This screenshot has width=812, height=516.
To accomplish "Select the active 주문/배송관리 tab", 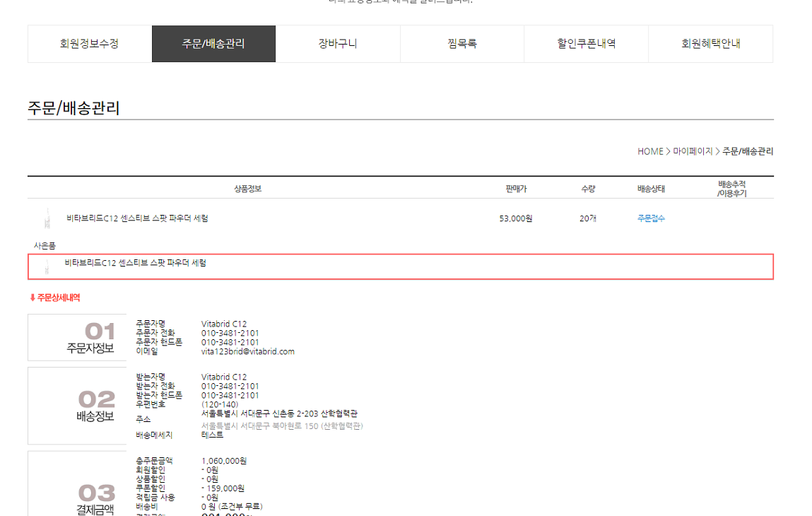I will [213, 44].
